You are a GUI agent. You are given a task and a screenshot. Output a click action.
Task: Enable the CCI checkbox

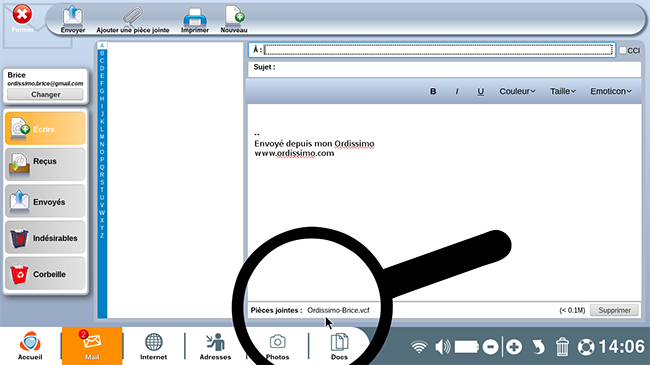coord(623,50)
